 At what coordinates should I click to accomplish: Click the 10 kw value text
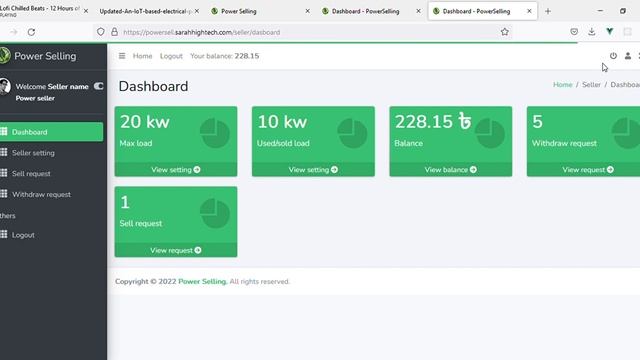282,122
